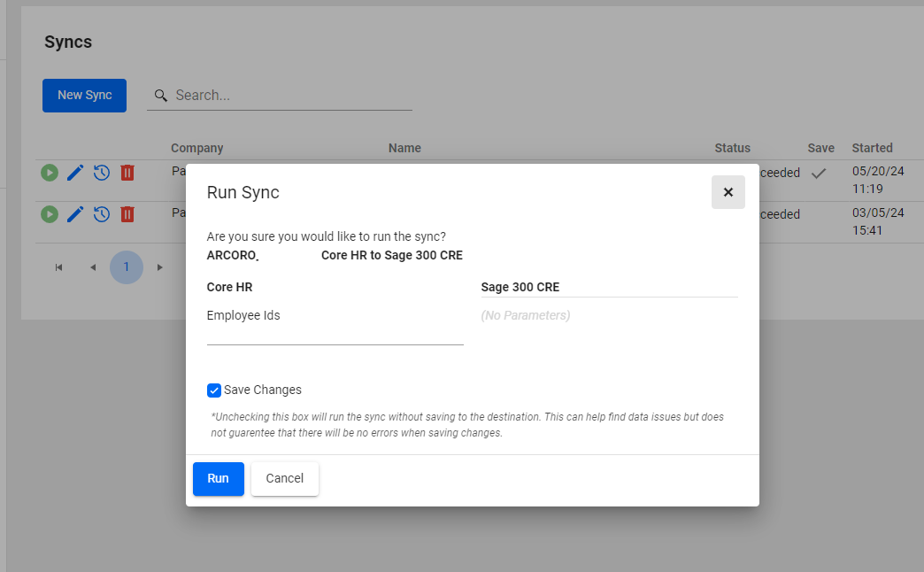Screen dimensions: 924x572
Task: Click the Employee Ids input field
Action: 335,335
